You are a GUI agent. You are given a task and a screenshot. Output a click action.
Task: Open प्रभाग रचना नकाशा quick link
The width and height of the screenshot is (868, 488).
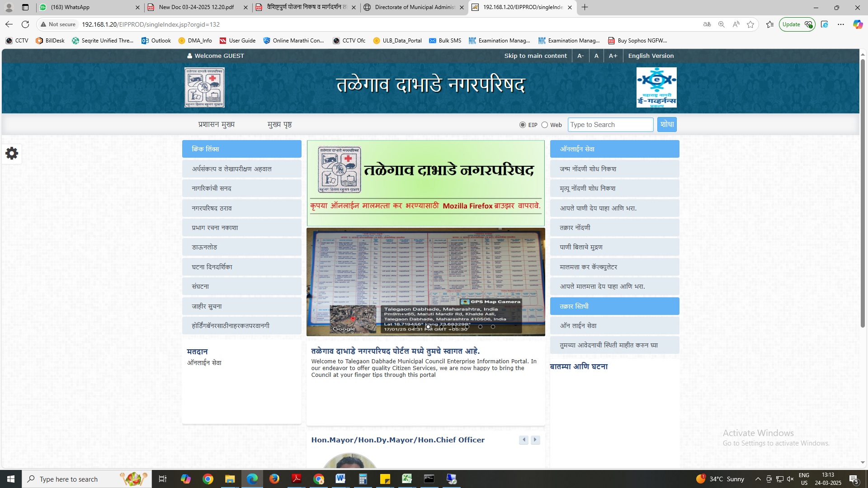point(241,228)
